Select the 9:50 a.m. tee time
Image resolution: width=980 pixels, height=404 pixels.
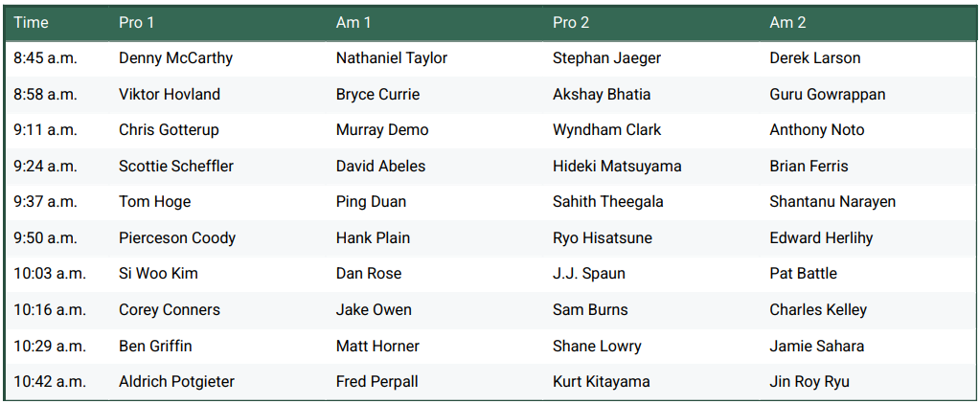(45, 238)
